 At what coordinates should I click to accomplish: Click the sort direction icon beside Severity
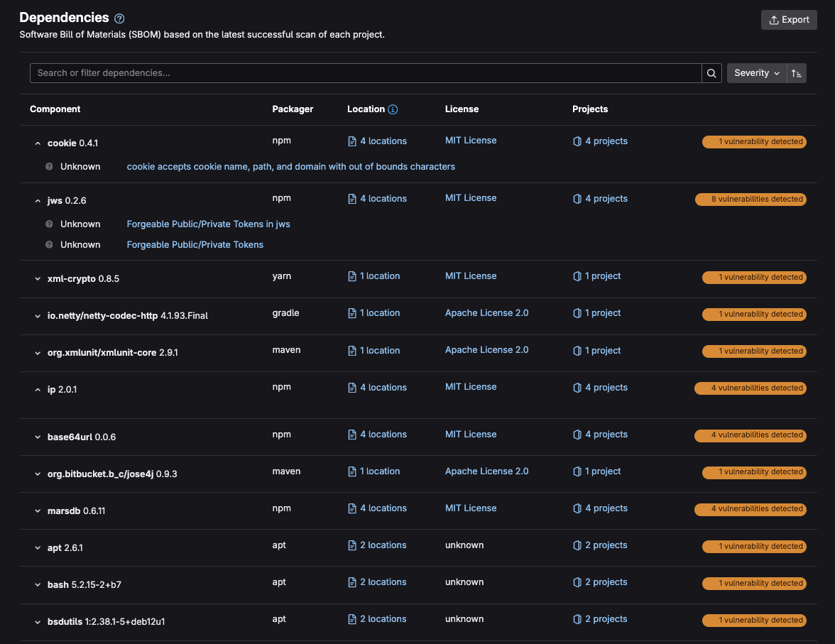pyautogui.click(x=796, y=72)
